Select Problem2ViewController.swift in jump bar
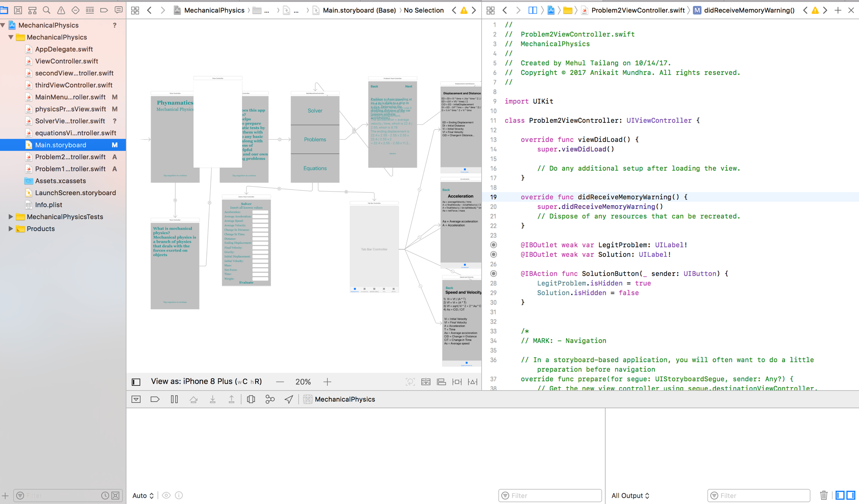The image size is (859, 504). click(x=638, y=10)
